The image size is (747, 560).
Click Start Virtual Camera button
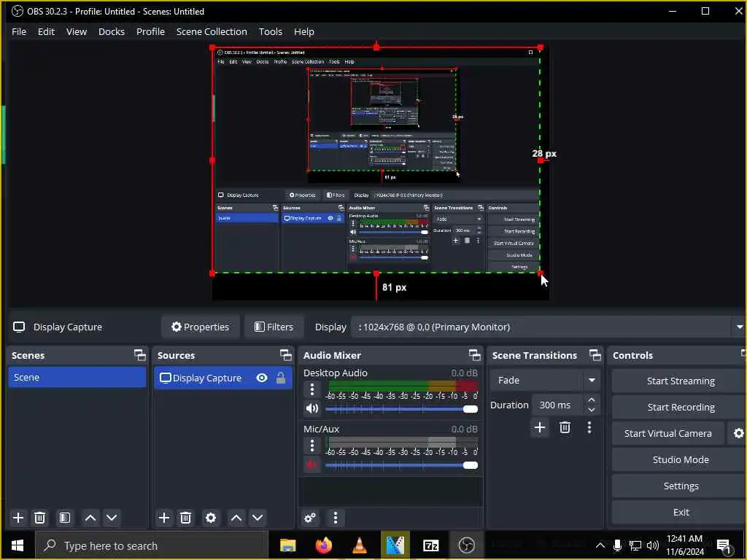[668, 433]
